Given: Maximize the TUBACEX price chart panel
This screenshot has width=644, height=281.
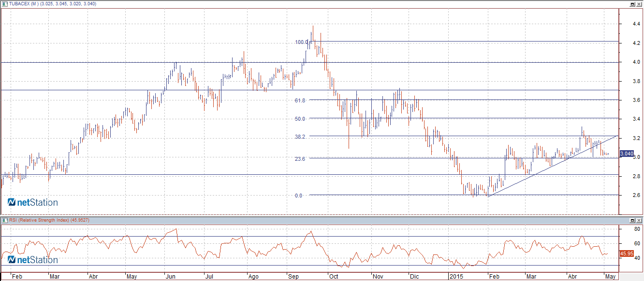Looking at the screenshot, I should point(632,3).
